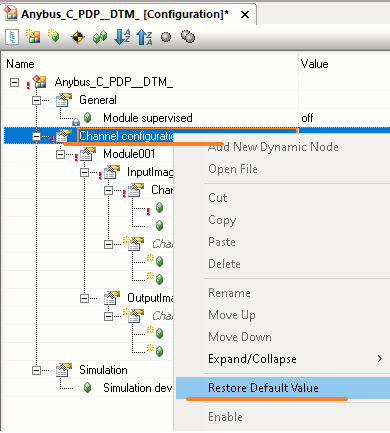The image size is (390, 433).
Task: Collapse the General node
Action: (x=36, y=100)
